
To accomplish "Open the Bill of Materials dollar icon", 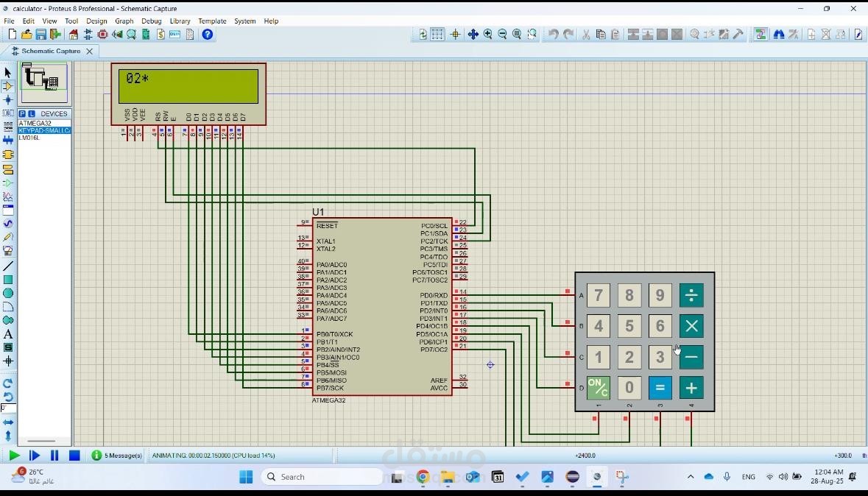I will coord(160,35).
